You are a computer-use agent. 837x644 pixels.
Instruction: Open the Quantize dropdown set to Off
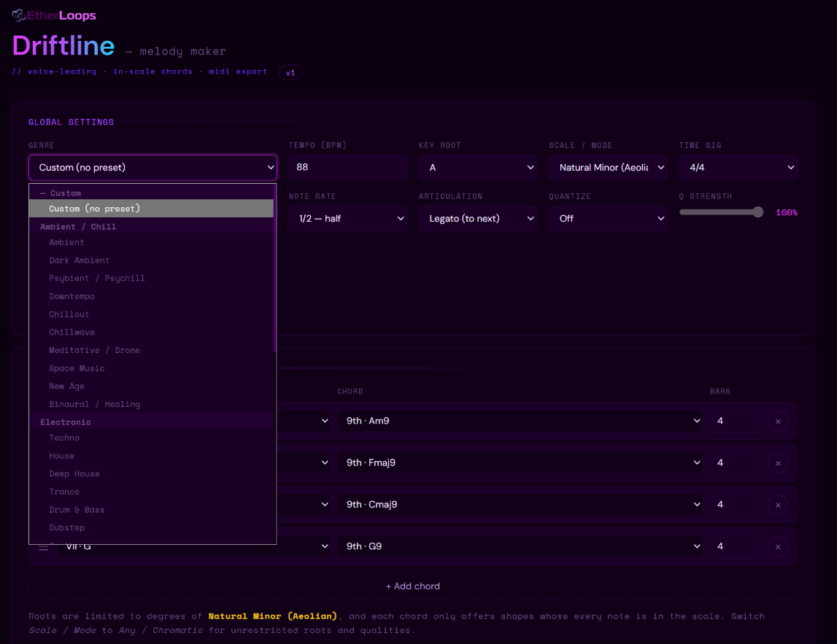(608, 219)
